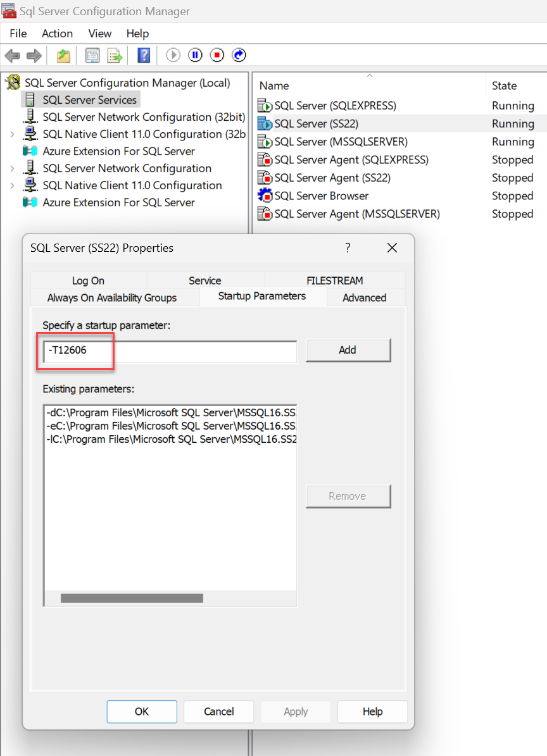The width and height of the screenshot is (547, 756).
Task: Click the SQL Server Services tree icon
Action: (30, 100)
